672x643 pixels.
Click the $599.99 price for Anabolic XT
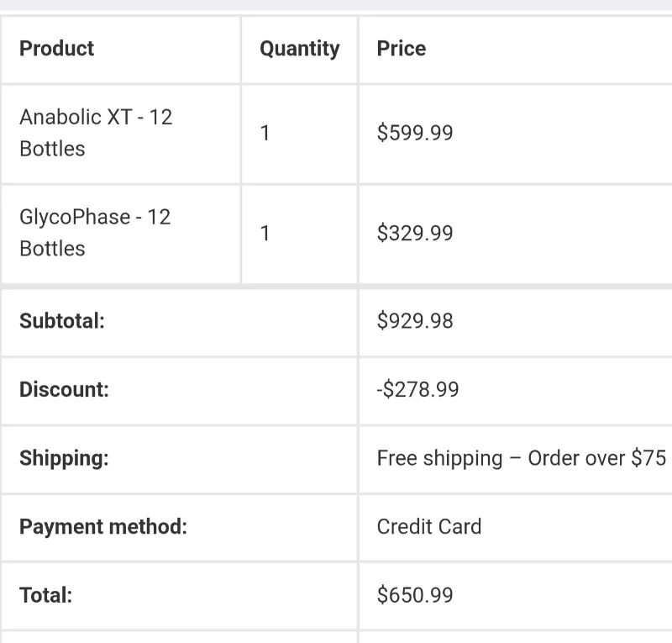415,132
